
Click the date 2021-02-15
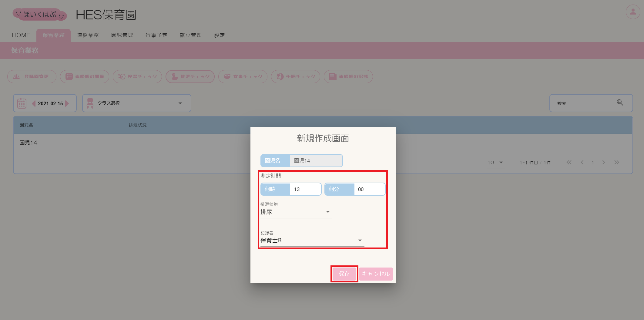click(x=50, y=103)
